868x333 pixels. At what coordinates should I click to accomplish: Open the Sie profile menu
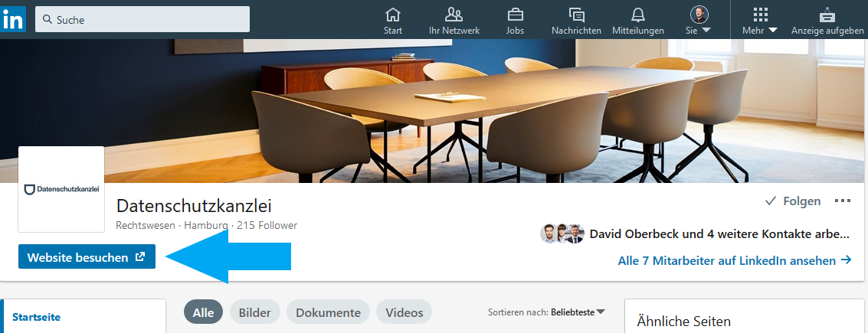tap(699, 21)
